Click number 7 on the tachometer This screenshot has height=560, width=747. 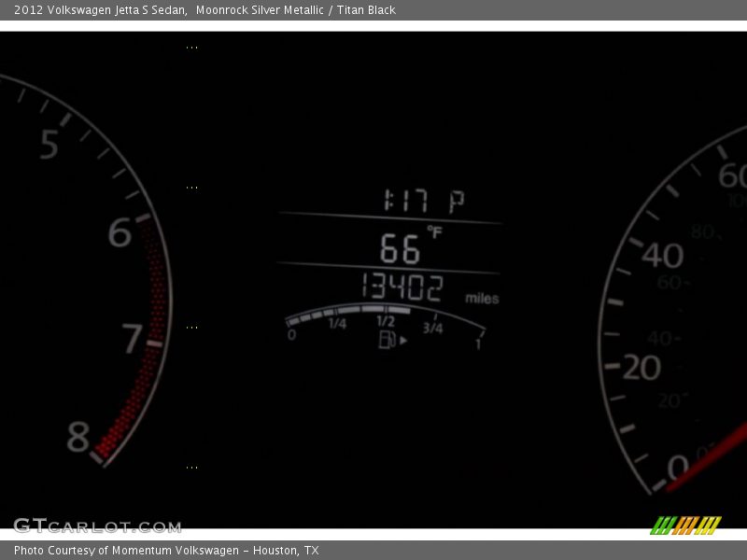(133, 340)
